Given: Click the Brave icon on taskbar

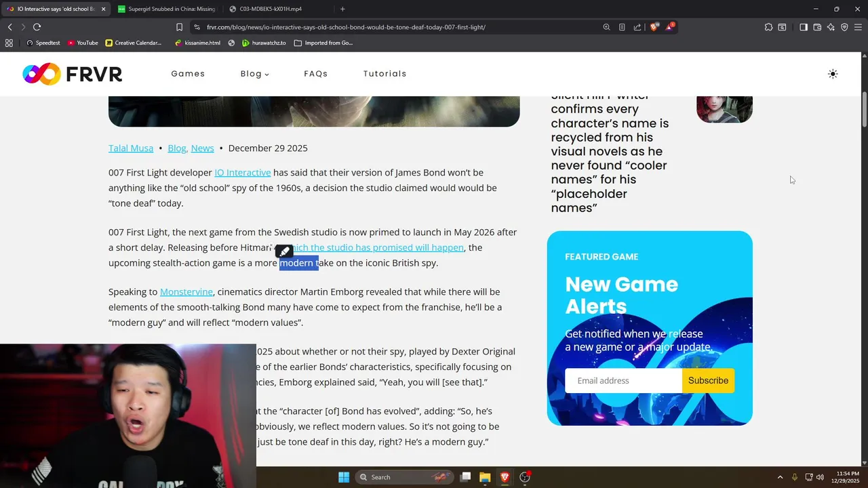Looking at the screenshot, I should 505,477.
